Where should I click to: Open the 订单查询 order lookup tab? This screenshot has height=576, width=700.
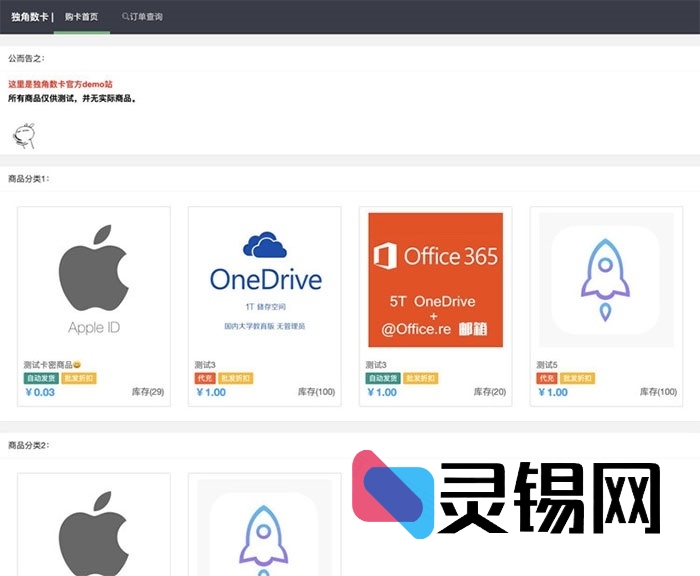[142, 17]
